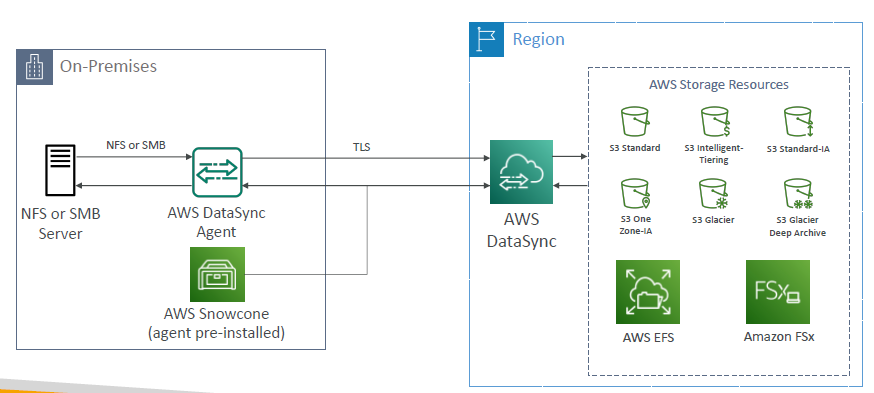Click the On-Premises building icon
The image size is (874, 393).
35,67
